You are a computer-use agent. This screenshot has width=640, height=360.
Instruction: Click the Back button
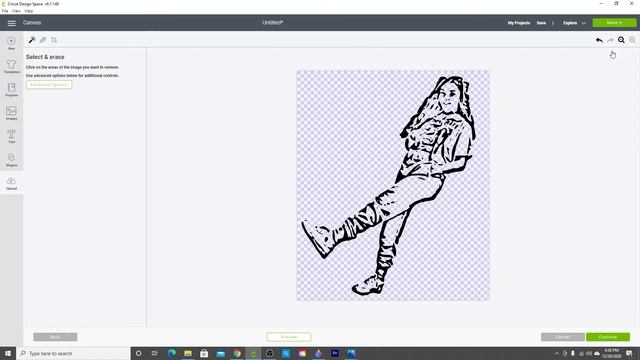55,337
